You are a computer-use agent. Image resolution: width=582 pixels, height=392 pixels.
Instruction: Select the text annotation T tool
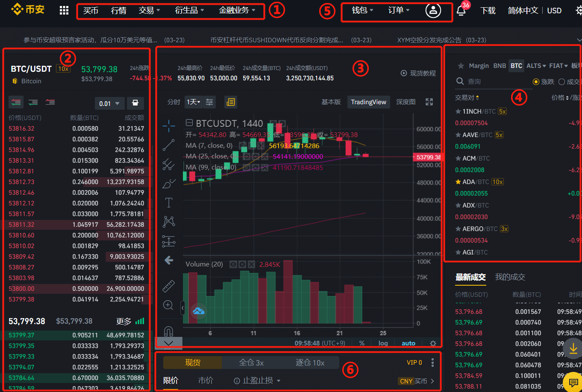coord(169,202)
